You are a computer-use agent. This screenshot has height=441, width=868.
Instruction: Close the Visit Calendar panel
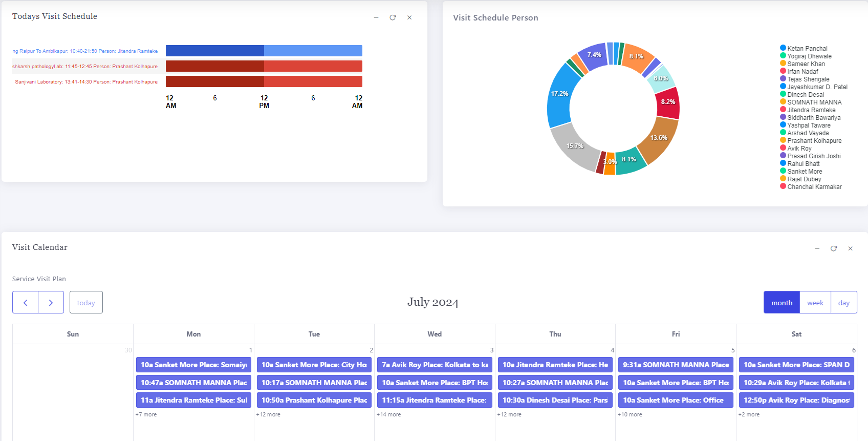click(851, 248)
